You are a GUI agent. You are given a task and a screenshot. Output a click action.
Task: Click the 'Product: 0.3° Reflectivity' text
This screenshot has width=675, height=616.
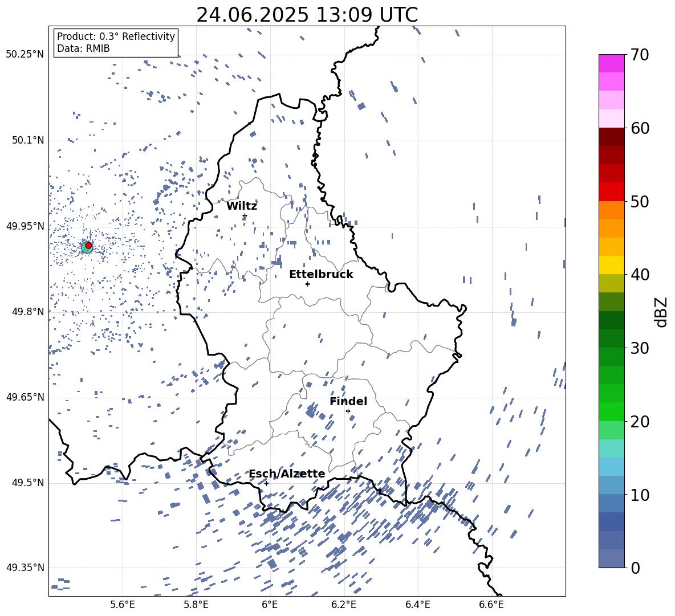[116, 36]
